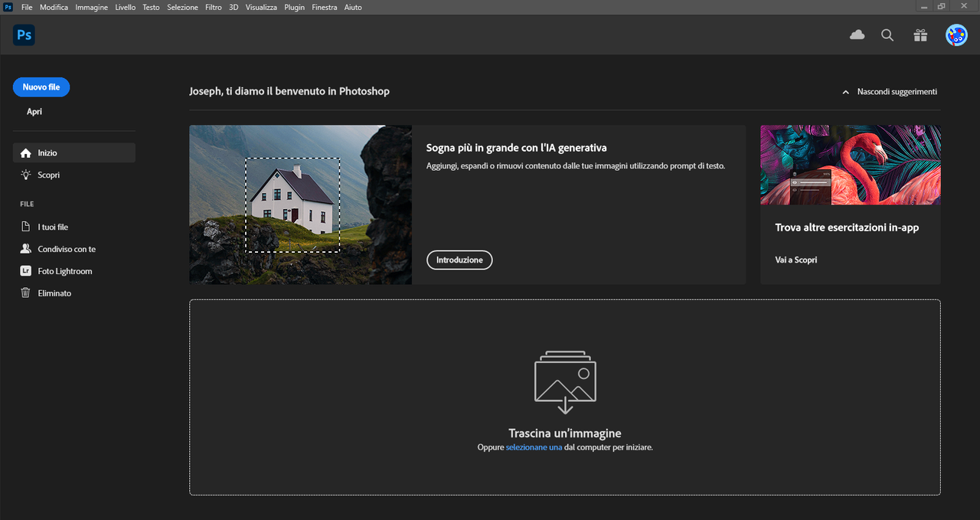Open the Testo menu
980x520 pixels.
point(151,7)
